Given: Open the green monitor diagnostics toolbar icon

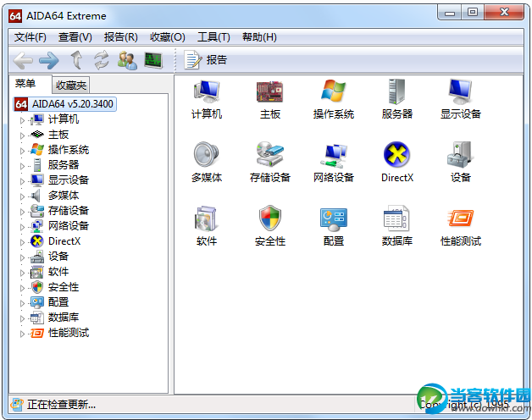Looking at the screenshot, I should (153, 60).
